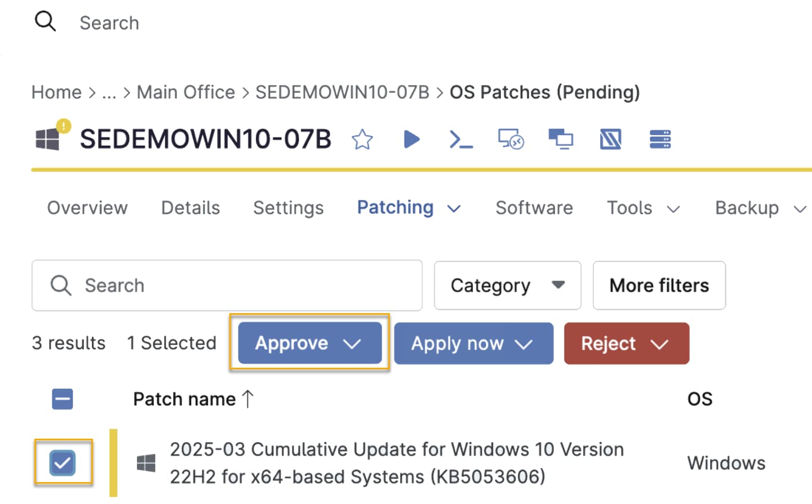Navigate to Main Office via breadcrumb
The width and height of the screenshot is (812, 504).
[185, 92]
